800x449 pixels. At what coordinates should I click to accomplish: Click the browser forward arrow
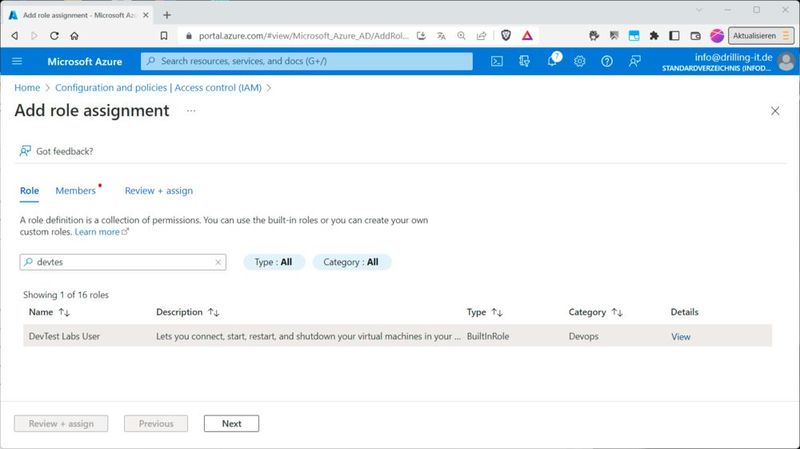(34, 36)
